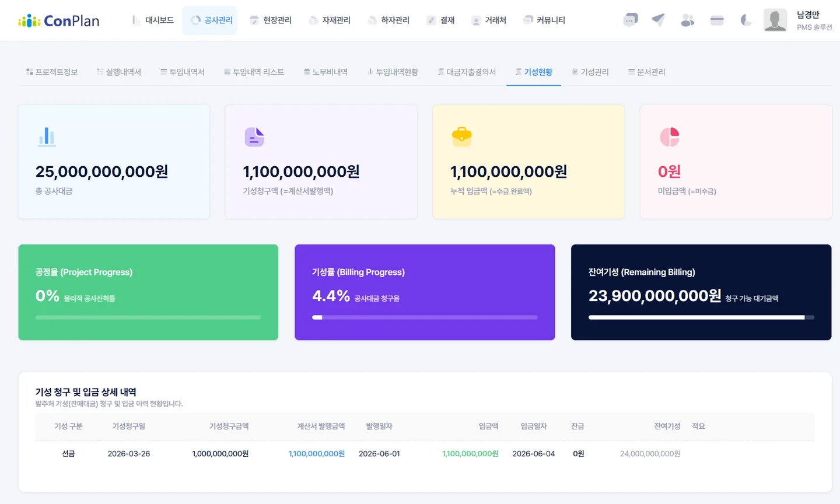
Task: Switch to the 프로젝트정보 tab
Action: pos(52,72)
